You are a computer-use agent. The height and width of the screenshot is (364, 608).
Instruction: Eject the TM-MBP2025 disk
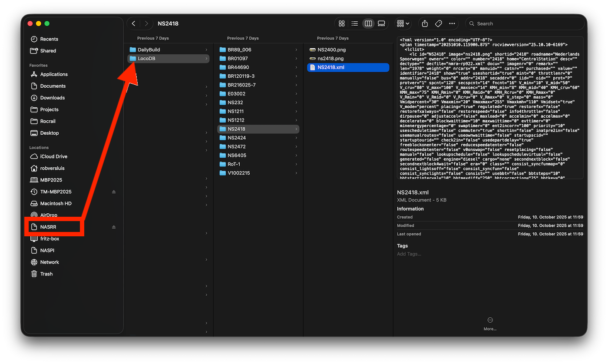coord(114,192)
